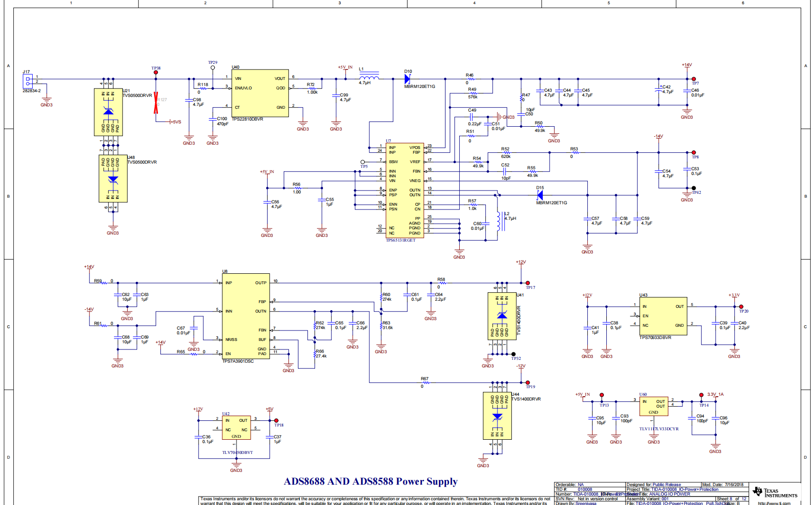Select the U41 TVS1400DRVR component
The height and width of the screenshot is (505, 812).
tap(502, 316)
